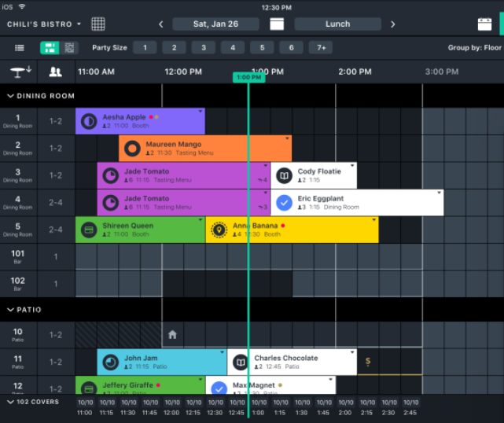Open Shireen Queen green reservation block

click(140, 230)
